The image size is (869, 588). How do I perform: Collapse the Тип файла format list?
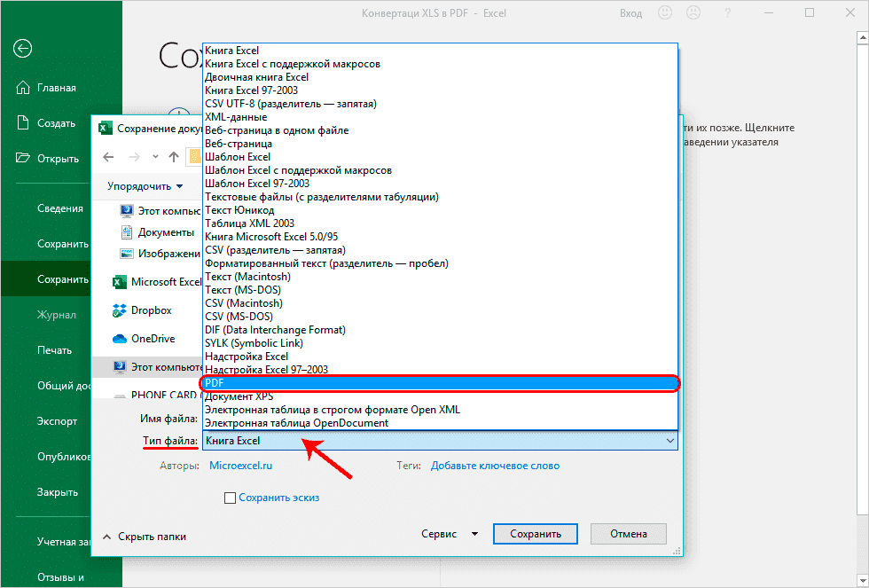pos(670,440)
